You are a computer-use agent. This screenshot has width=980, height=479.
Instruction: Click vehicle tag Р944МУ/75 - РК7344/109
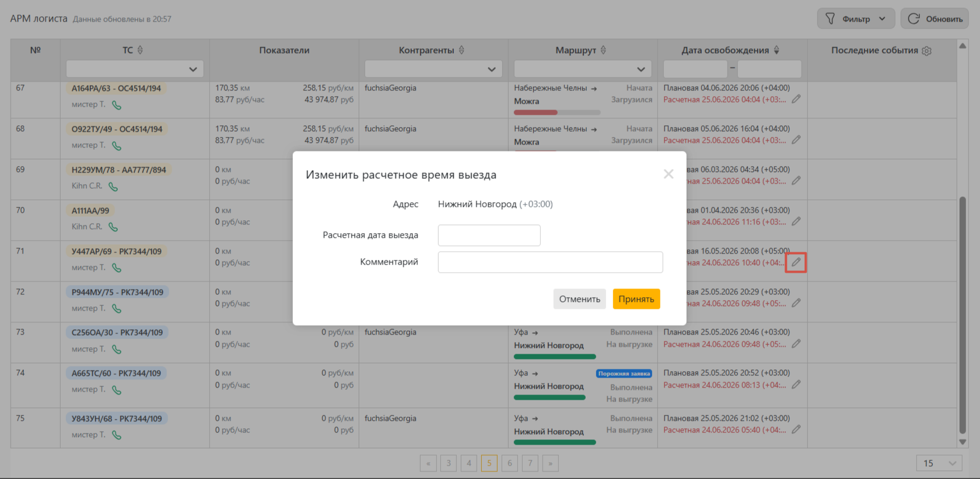pyautogui.click(x=118, y=292)
